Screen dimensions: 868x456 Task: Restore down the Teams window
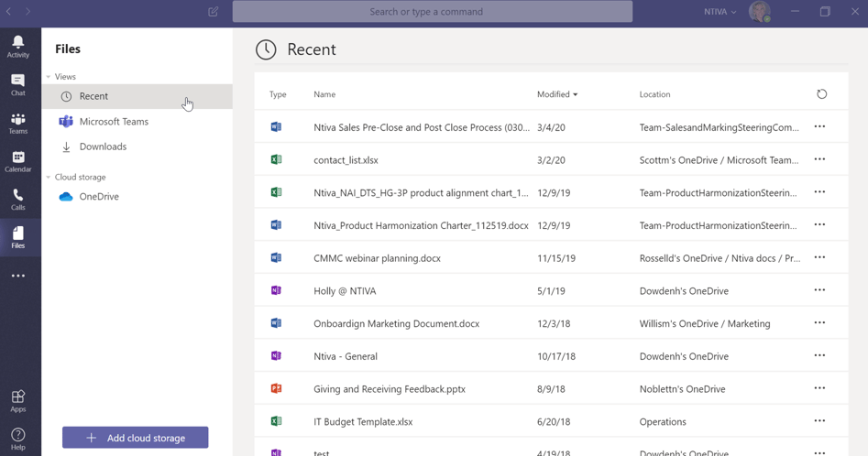click(x=825, y=12)
